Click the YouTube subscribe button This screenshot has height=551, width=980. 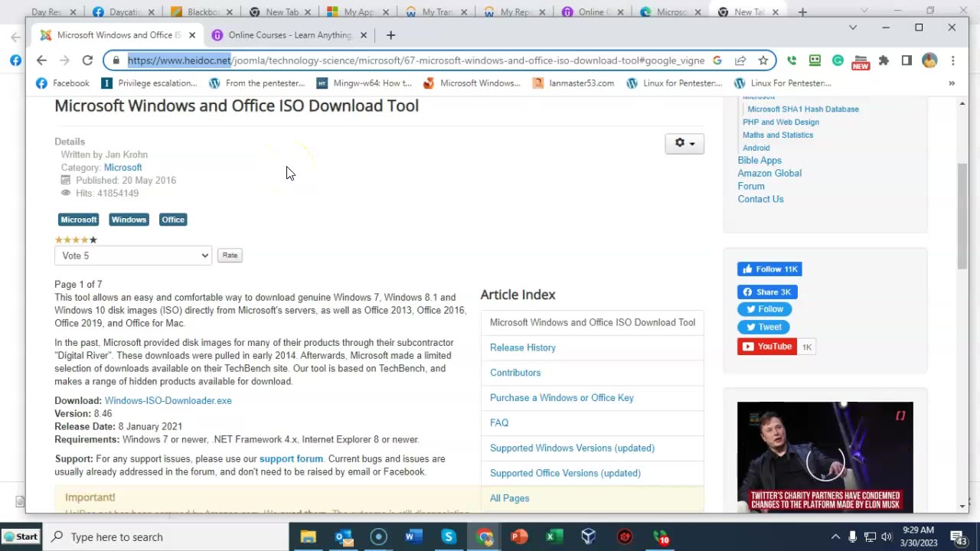pyautogui.click(x=767, y=347)
